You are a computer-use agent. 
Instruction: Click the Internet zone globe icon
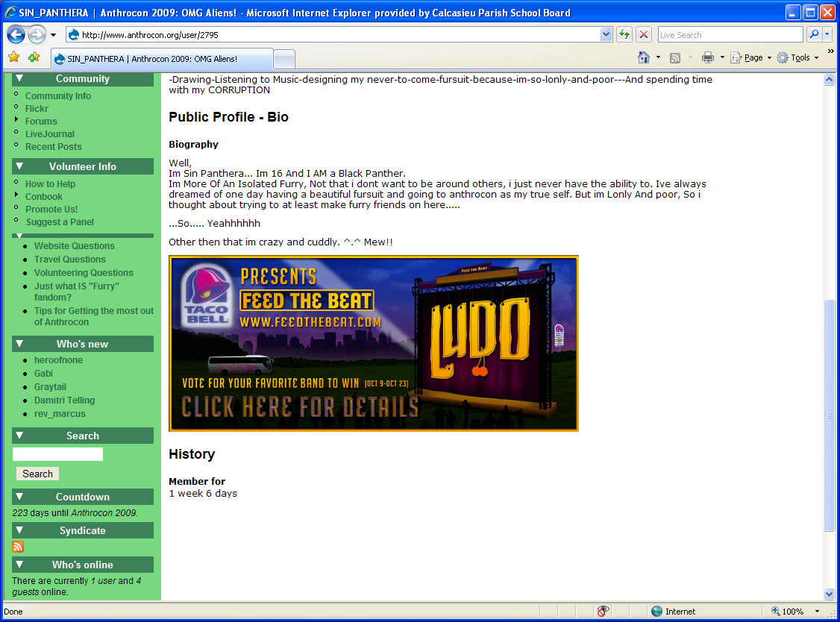[656, 612]
